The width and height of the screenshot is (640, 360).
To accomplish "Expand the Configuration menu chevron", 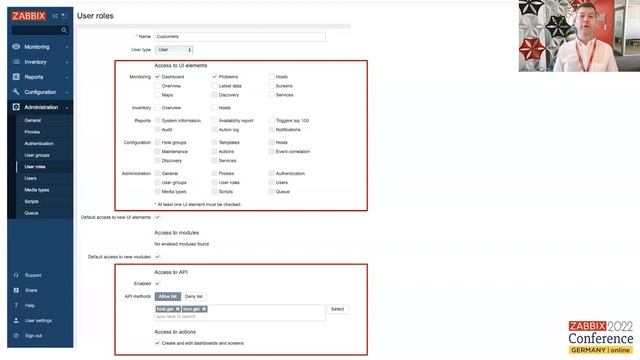I will click(x=67, y=92).
